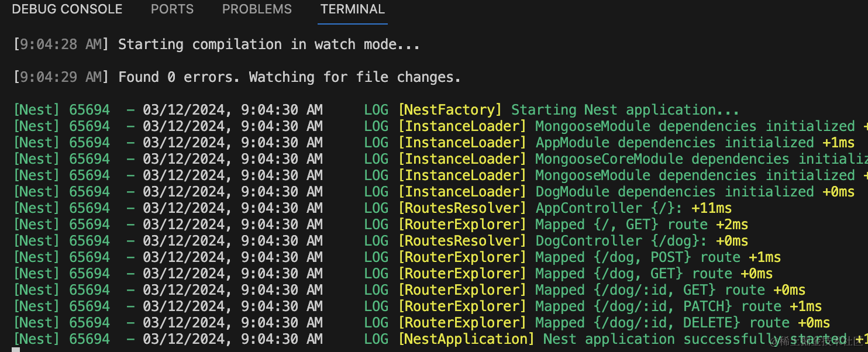Click the DogModule dependencies initialized text
Image resolution: width=868 pixels, height=352 pixels.
(x=674, y=192)
